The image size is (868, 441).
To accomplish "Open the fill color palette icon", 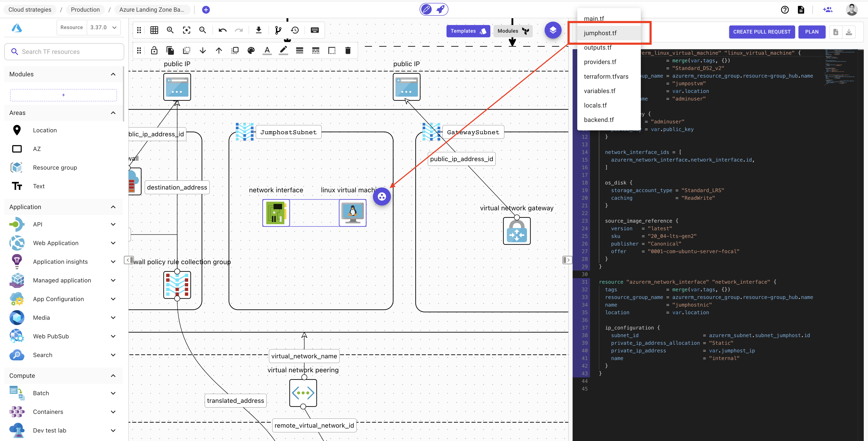I will click(251, 51).
